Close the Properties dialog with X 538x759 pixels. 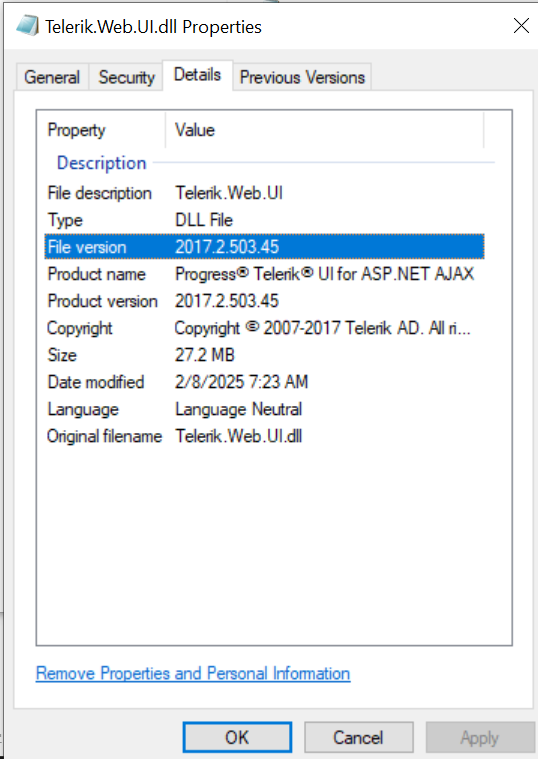point(521,26)
